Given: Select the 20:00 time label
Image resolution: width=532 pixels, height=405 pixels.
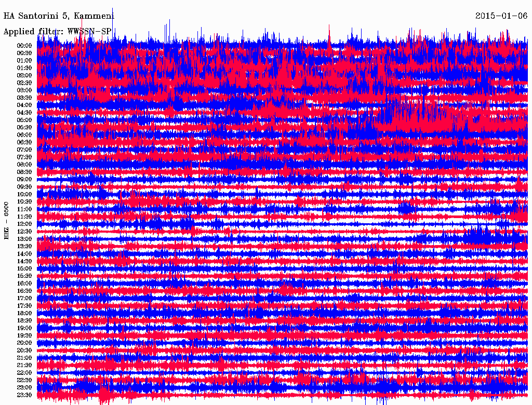Looking at the screenshot, I should click(24, 343).
